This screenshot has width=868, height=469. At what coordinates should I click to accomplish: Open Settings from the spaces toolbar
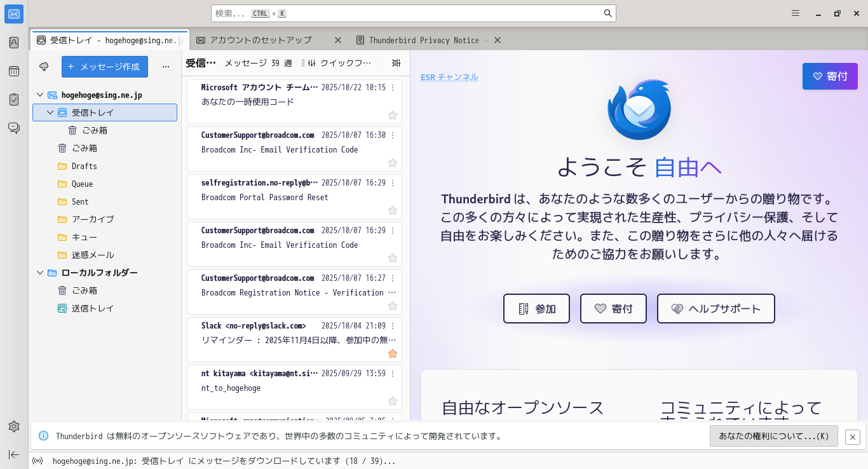[x=14, y=426]
